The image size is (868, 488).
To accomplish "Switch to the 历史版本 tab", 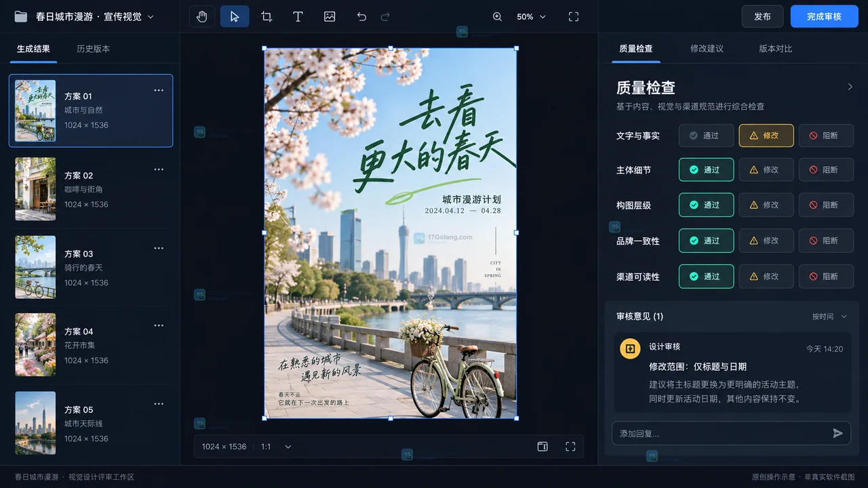I will (93, 49).
